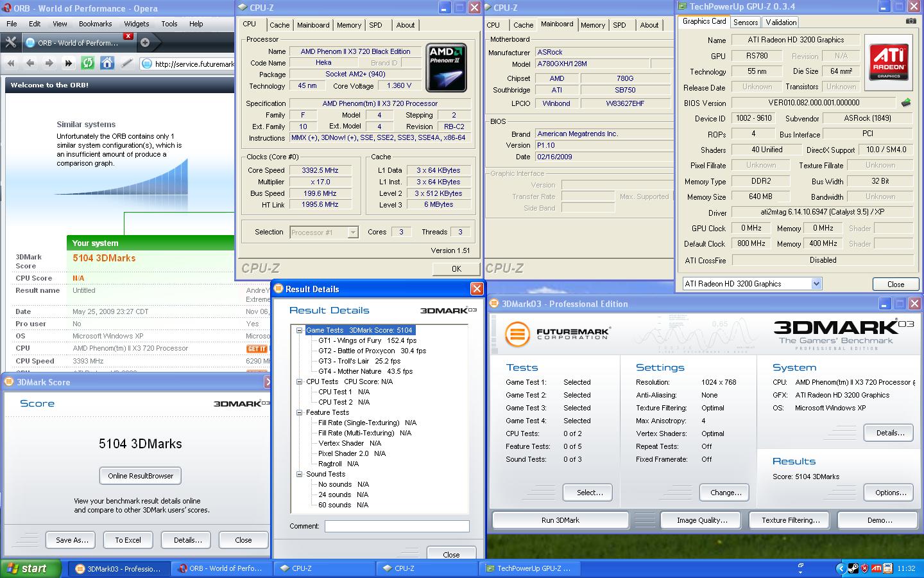Open the Processor #1 selection dropdown
924x578 pixels.
pos(352,232)
